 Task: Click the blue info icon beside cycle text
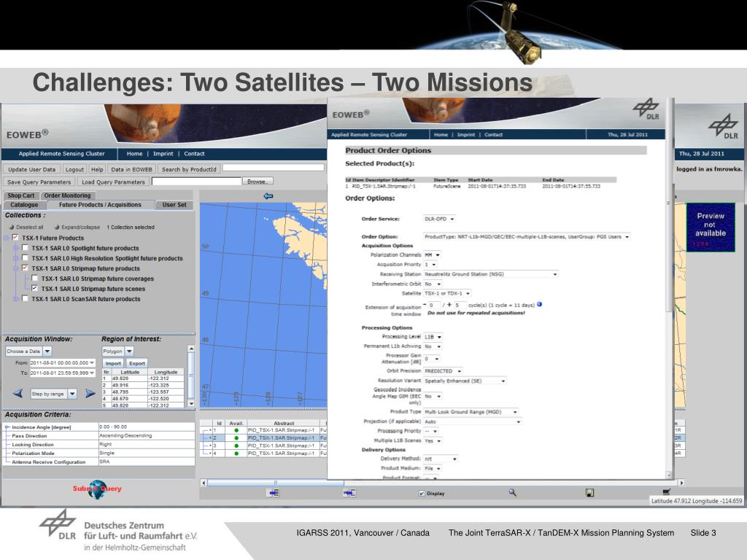click(x=539, y=304)
